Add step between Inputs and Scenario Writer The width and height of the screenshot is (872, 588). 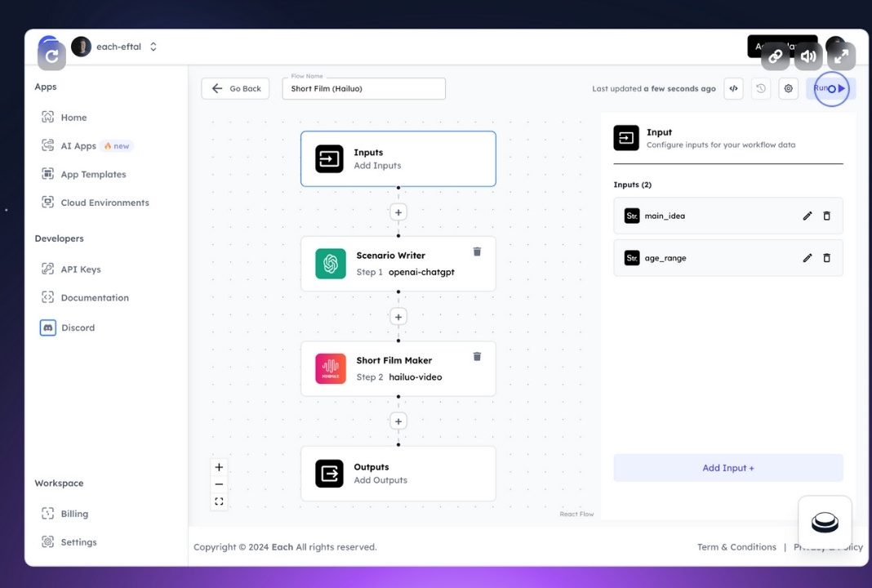click(398, 212)
